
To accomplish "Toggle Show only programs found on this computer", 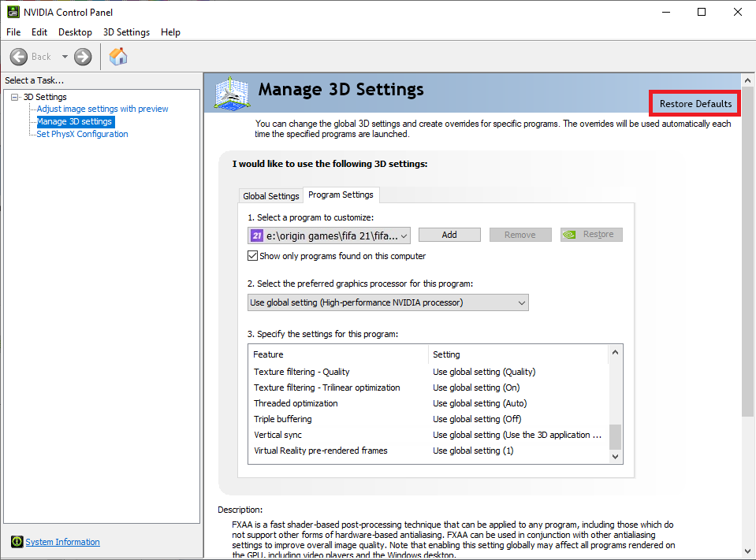I will click(252, 256).
